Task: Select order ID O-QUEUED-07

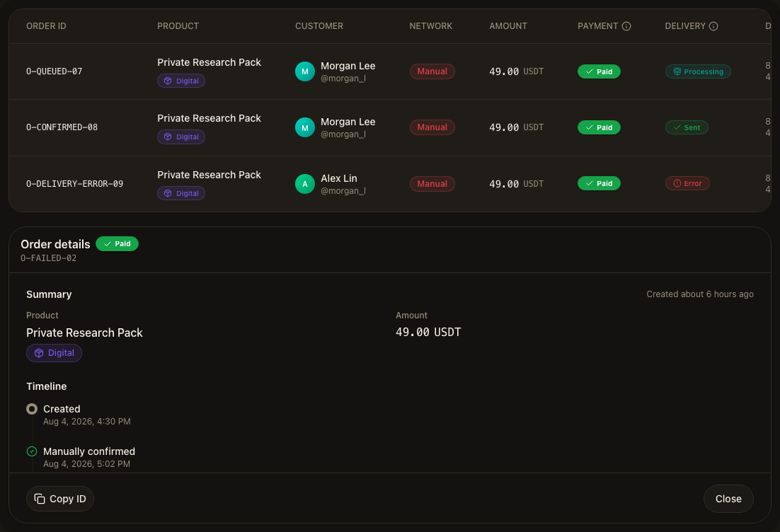Action: pyautogui.click(x=55, y=71)
